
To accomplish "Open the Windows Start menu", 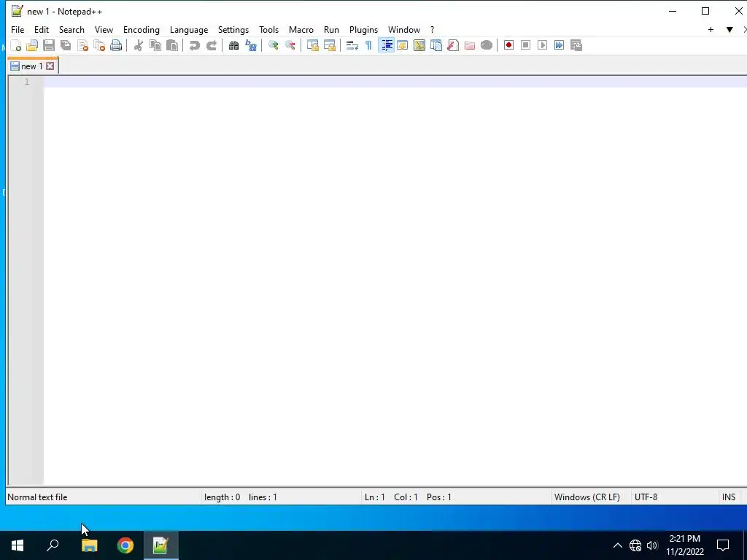I will click(18, 545).
